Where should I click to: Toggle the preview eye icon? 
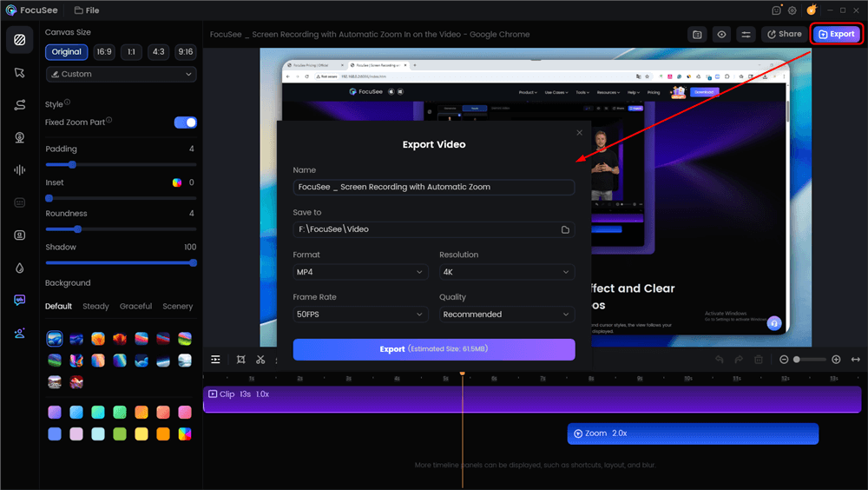click(721, 35)
